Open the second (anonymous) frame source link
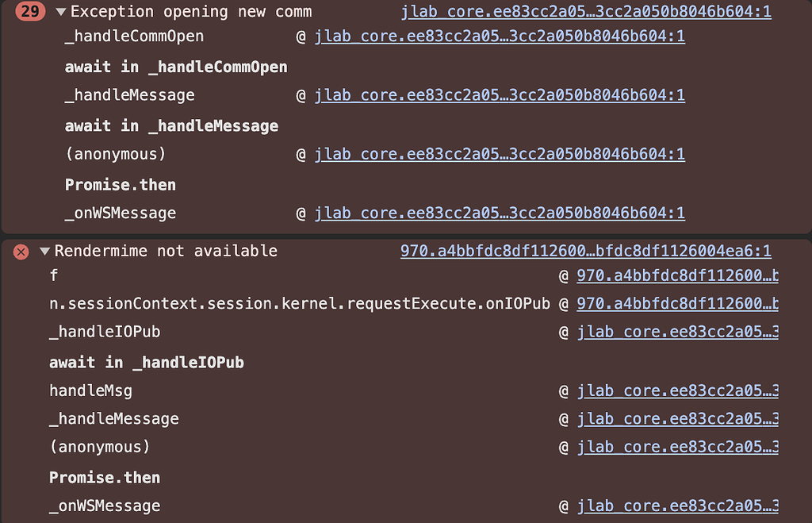Viewport: 812px width, 523px height. (x=678, y=446)
